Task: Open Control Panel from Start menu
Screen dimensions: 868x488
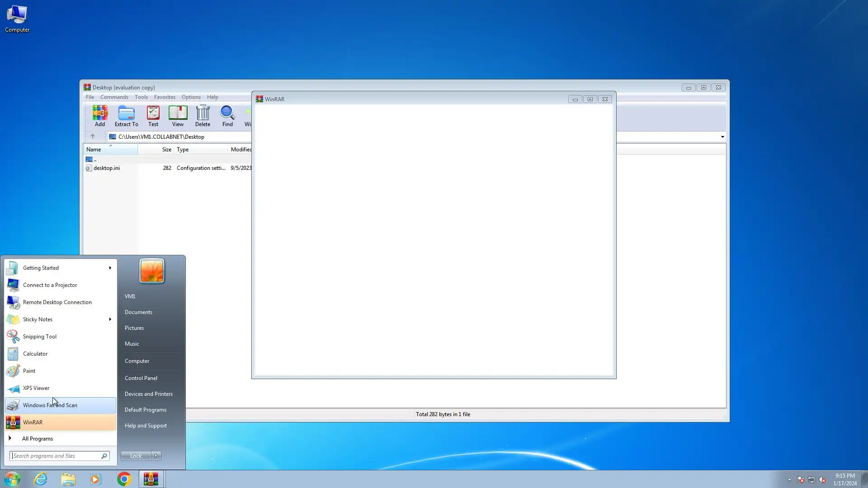Action: pyautogui.click(x=141, y=378)
